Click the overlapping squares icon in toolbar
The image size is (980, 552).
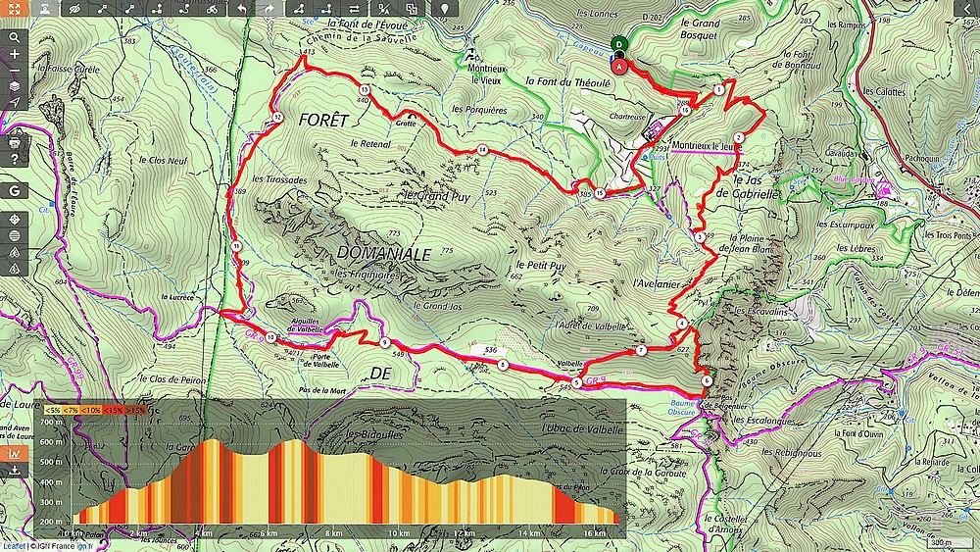point(412,8)
